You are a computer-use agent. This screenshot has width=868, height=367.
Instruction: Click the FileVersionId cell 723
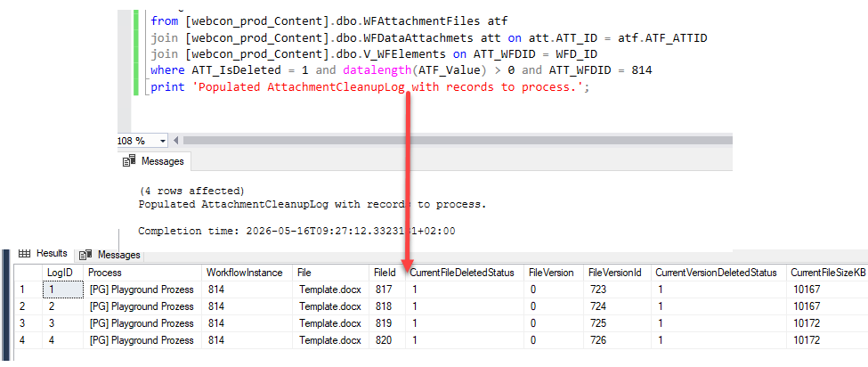coord(617,289)
